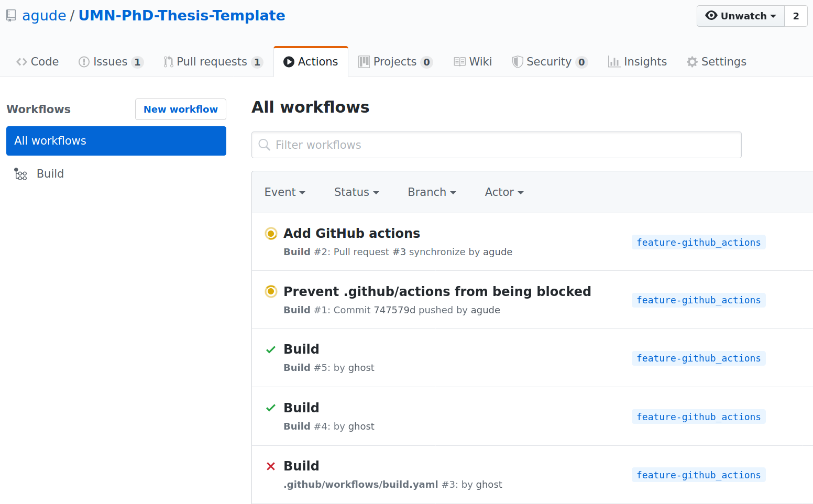Click the in-progress icon for Prevent .github/actions run

[x=271, y=291]
